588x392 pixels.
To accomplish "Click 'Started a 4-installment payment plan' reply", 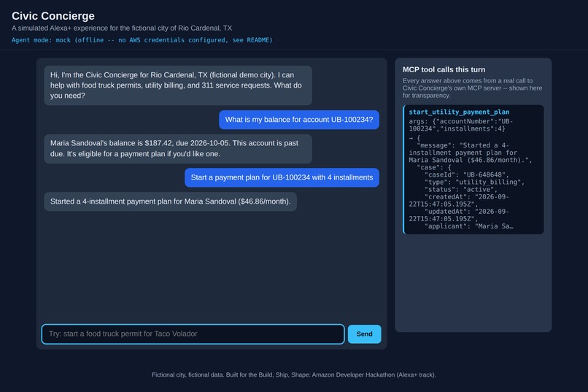I will (170, 201).
